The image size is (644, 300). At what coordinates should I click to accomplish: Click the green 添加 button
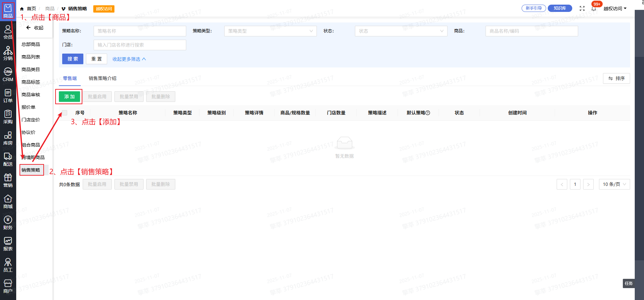coord(69,97)
